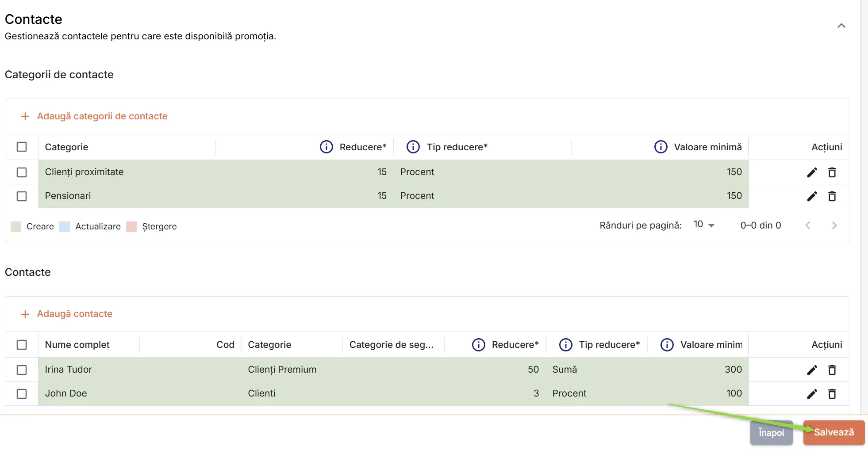
Task: Tick the Pensionari row checkbox
Action: 22,196
